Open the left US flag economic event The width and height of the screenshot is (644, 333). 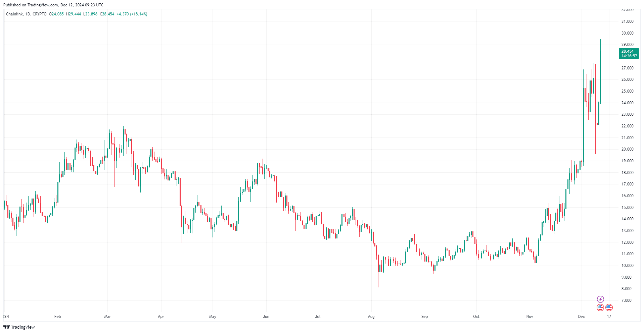click(600, 307)
